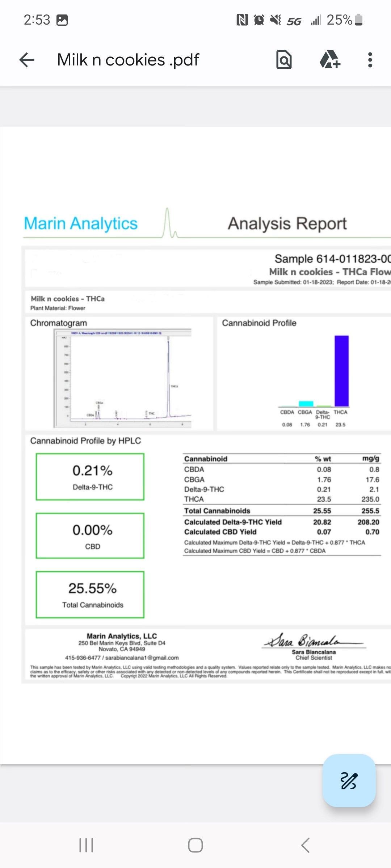Tap the Chief Scientist title text
Image resolution: width=391 pixels, height=868 pixels.
click(314, 658)
